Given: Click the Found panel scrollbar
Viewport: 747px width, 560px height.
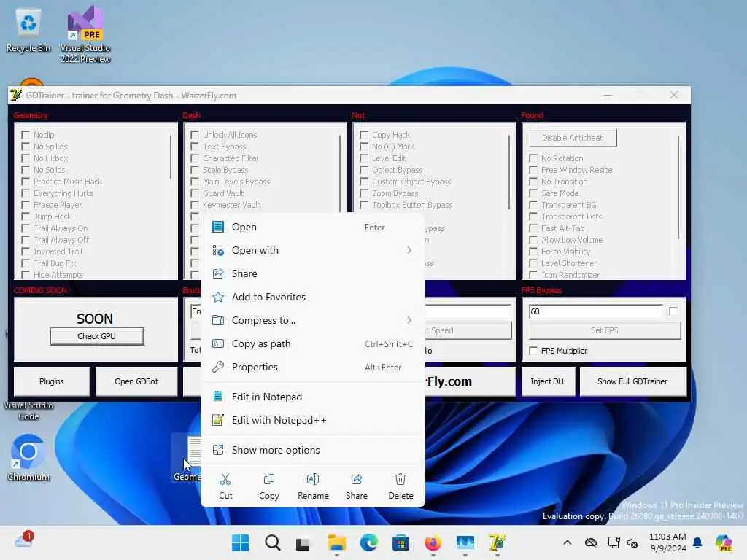Looking at the screenshot, I should [x=678, y=187].
